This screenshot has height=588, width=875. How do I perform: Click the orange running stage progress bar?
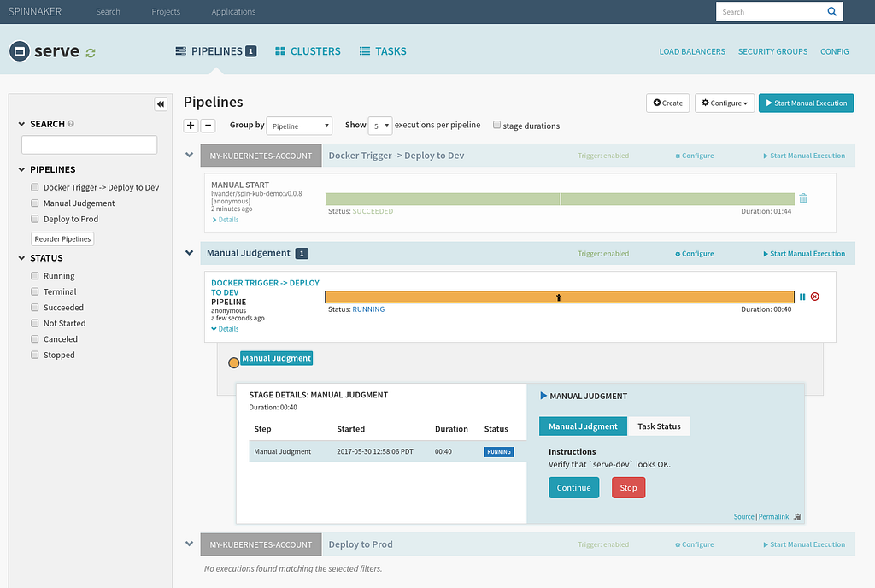560,297
